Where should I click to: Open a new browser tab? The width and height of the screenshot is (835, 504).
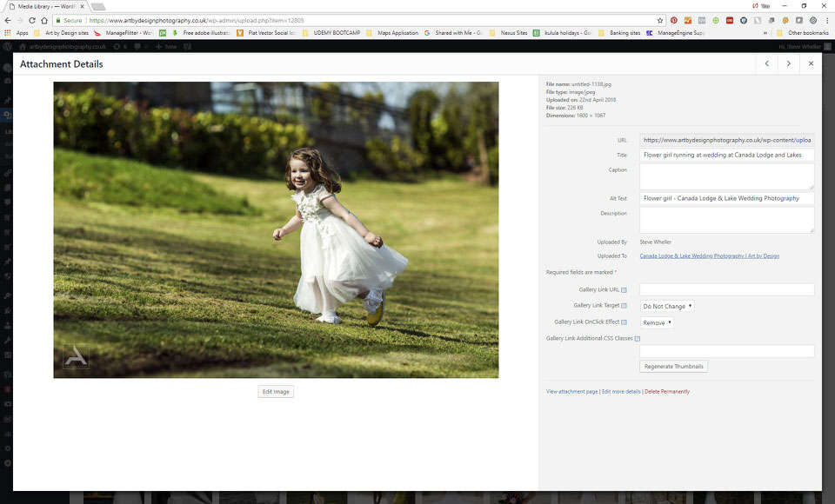[x=98, y=6]
